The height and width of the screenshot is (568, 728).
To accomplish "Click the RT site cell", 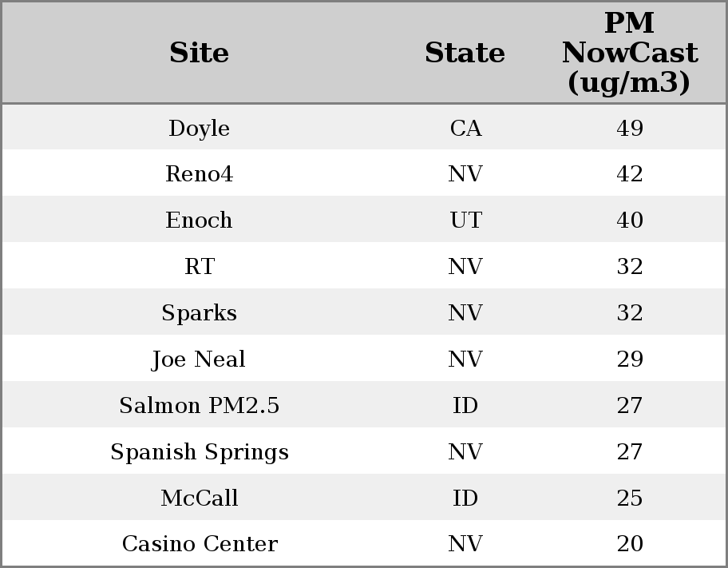I will (x=199, y=267).
